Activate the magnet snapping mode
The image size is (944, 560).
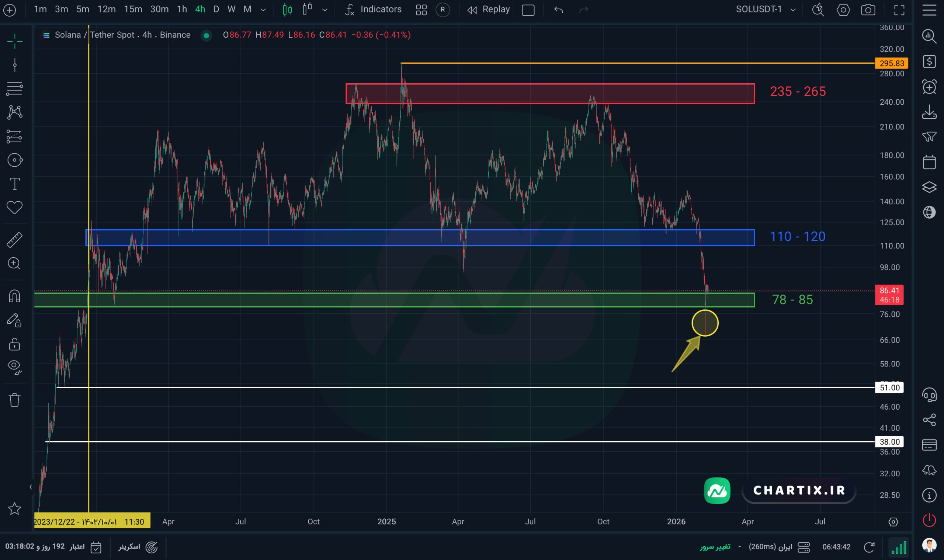coord(14,296)
